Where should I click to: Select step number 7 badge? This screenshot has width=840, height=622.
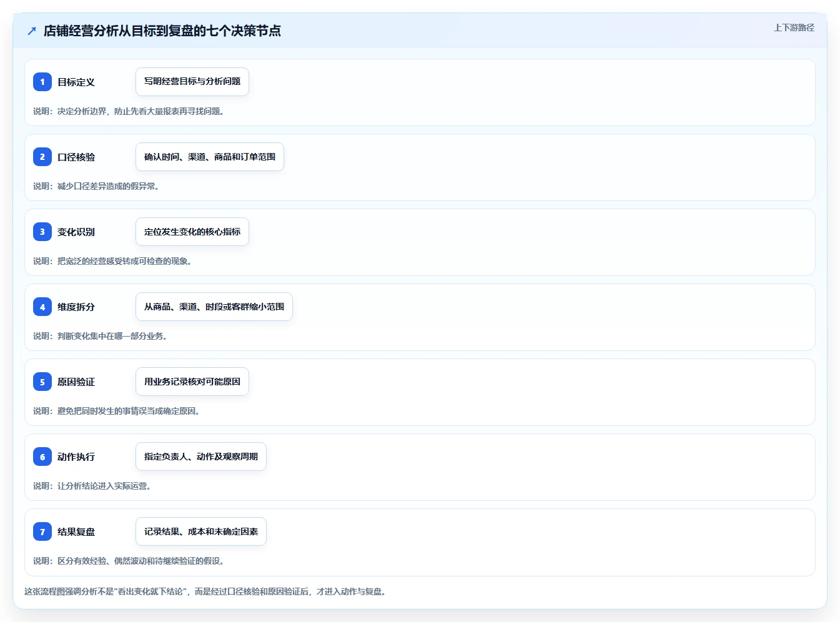pyautogui.click(x=42, y=531)
